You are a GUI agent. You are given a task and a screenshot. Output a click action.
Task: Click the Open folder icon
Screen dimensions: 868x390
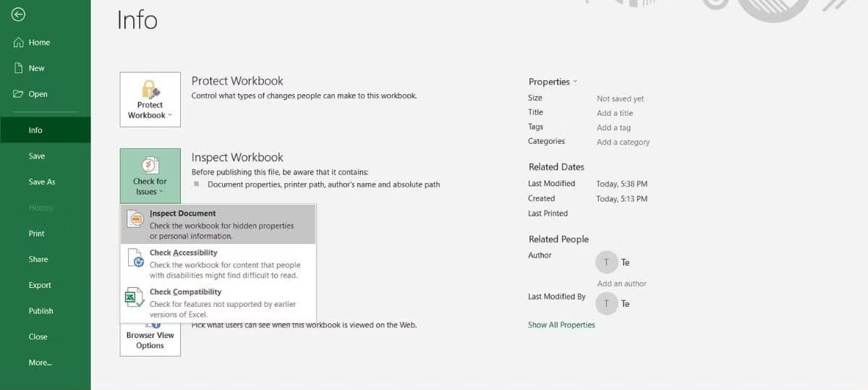pos(20,94)
